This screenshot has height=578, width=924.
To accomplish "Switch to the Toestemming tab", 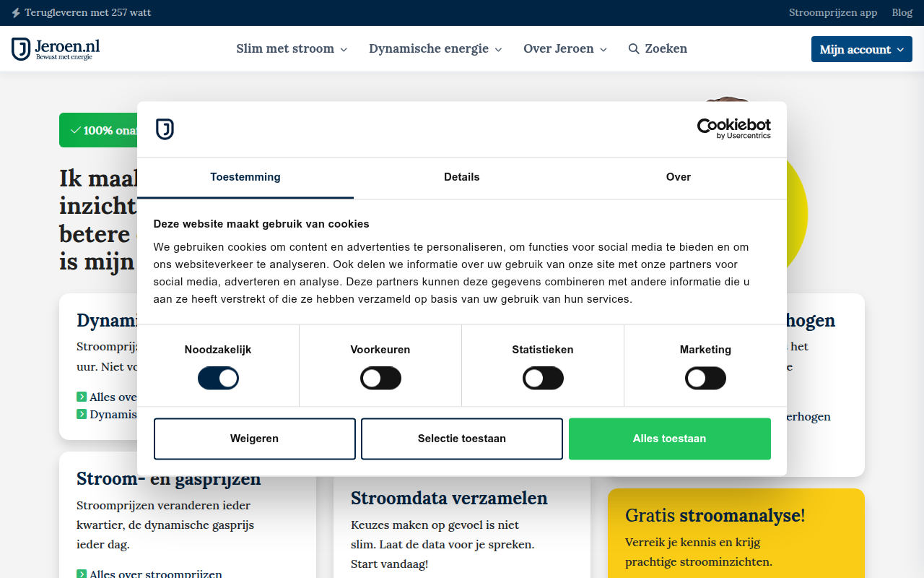I will click(245, 178).
